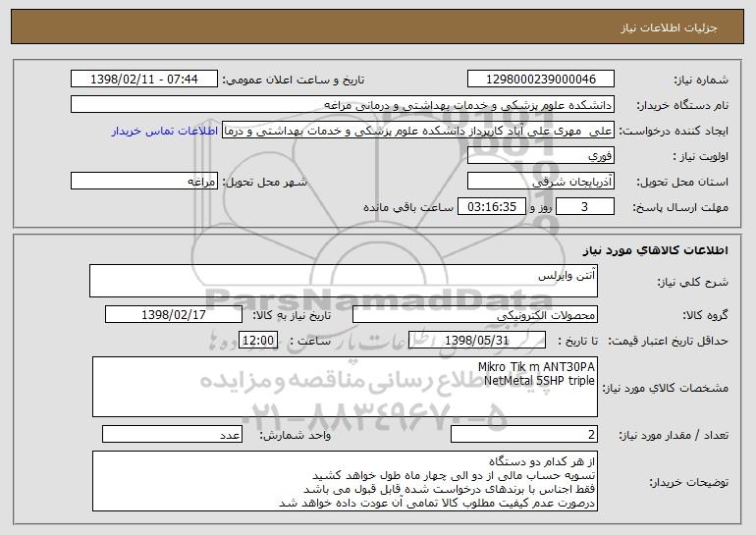
Task: Click the label مهلت ارسال پاسخ
Action: (679, 208)
